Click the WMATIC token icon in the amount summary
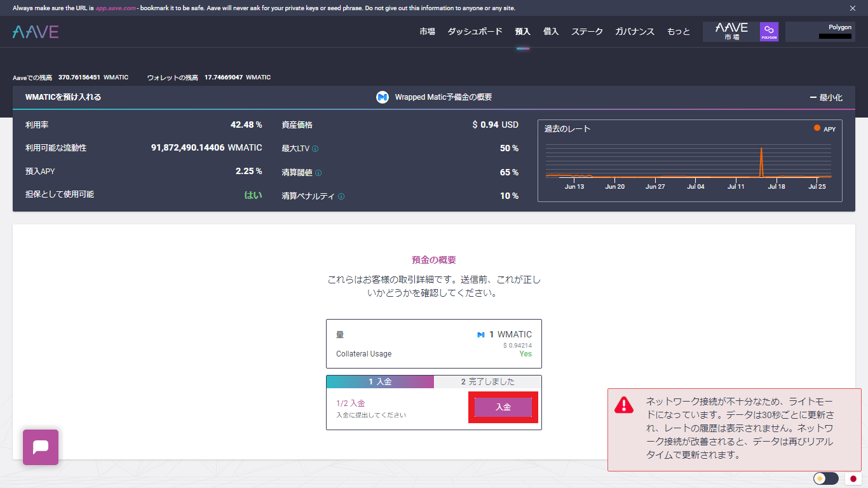 point(481,334)
